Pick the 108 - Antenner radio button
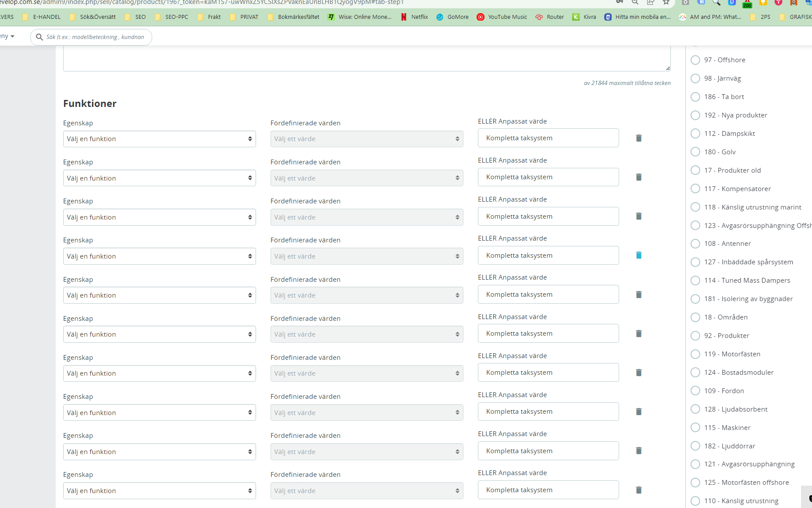The image size is (812, 508). click(695, 244)
